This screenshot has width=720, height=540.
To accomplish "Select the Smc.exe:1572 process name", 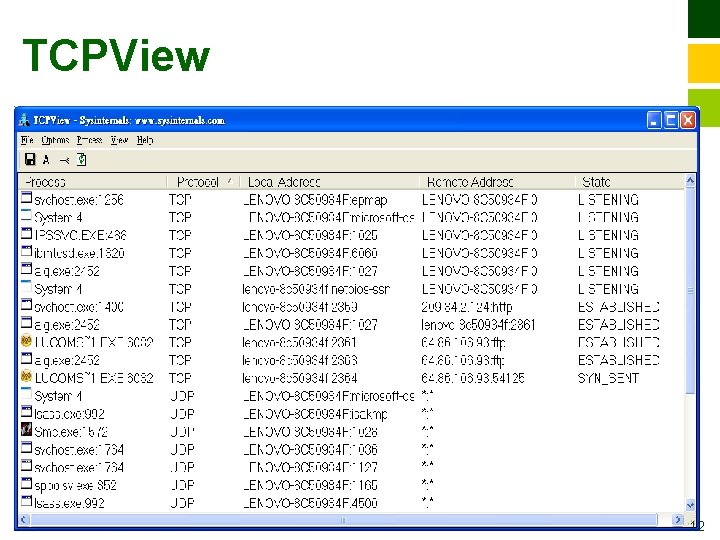I will click(71, 432).
